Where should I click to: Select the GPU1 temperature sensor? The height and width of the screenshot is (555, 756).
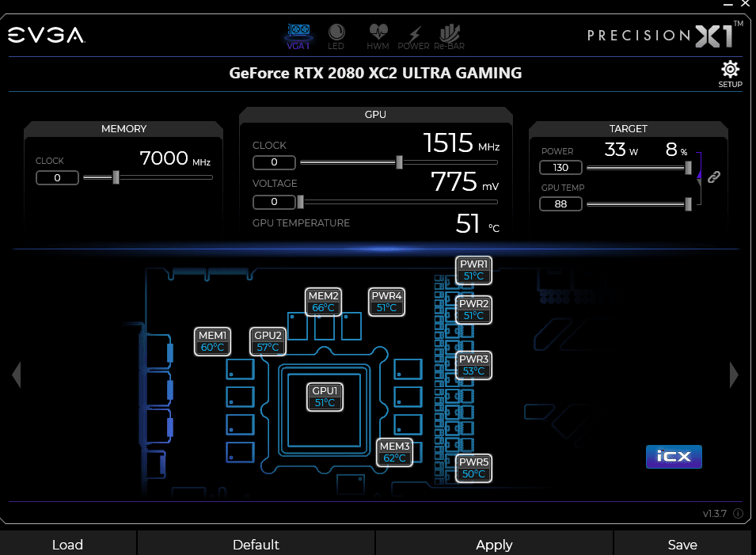(325, 397)
